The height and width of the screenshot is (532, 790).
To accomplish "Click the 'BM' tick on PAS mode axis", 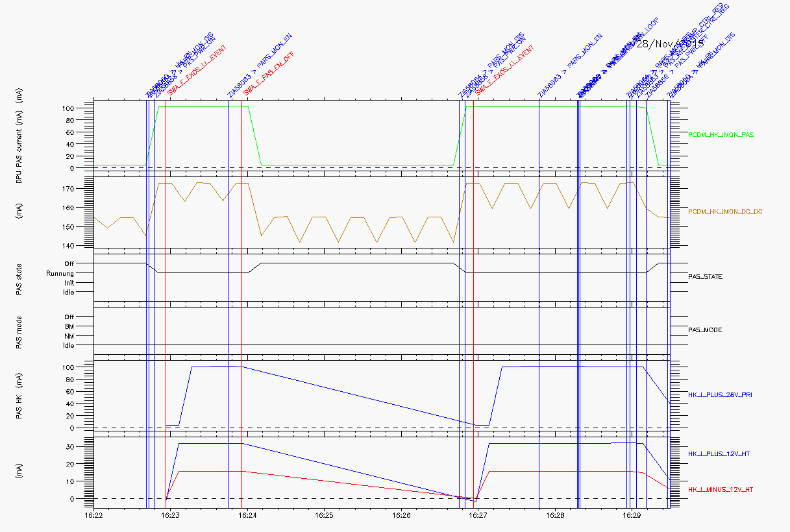I will (69, 326).
